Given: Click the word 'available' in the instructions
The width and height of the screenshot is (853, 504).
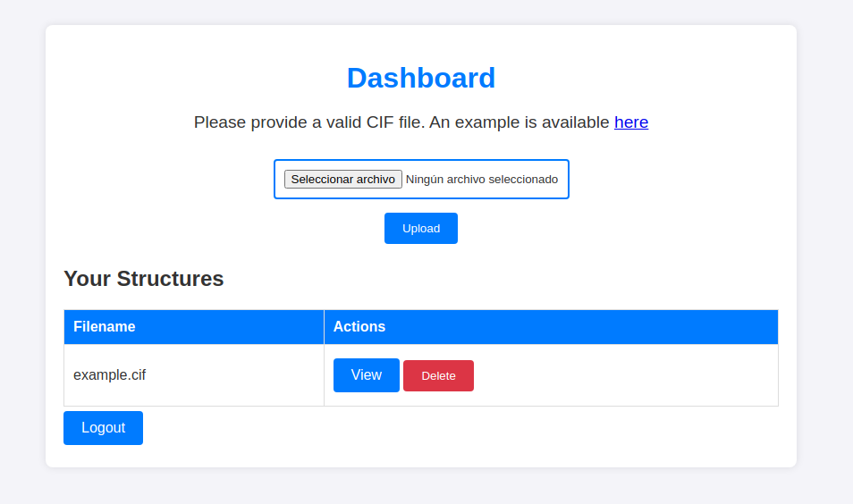Looking at the screenshot, I should (x=576, y=122).
